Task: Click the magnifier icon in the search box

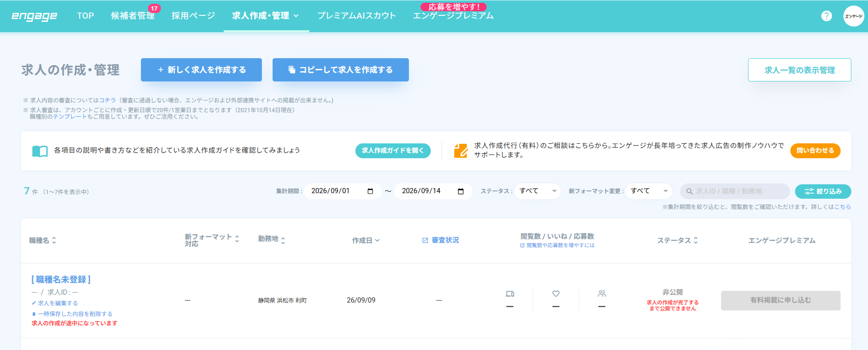Action: click(x=689, y=191)
